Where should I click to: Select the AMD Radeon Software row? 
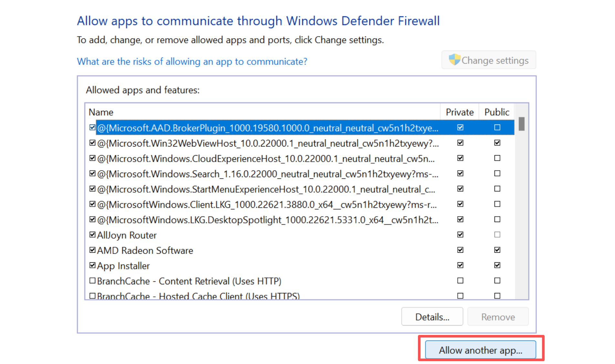point(145,250)
